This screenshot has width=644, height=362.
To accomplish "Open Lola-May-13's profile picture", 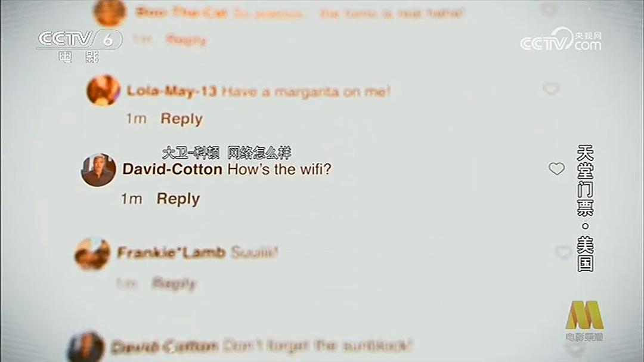I will click(104, 90).
